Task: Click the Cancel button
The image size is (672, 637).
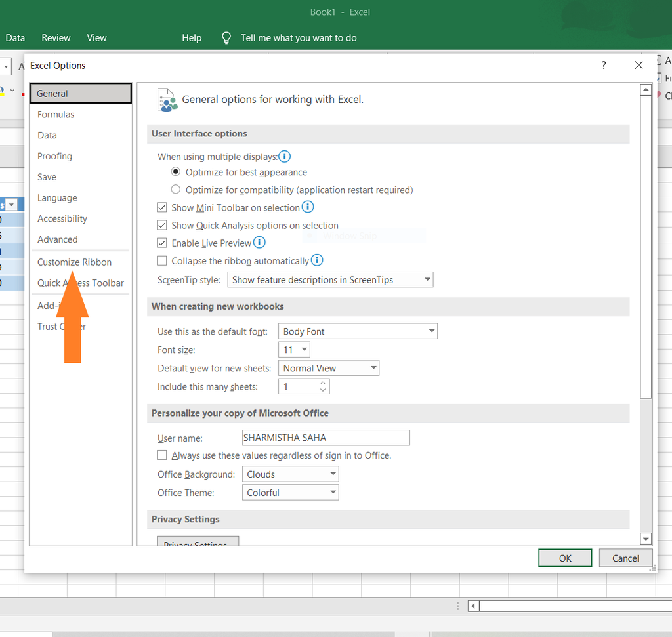Action: [x=625, y=558]
